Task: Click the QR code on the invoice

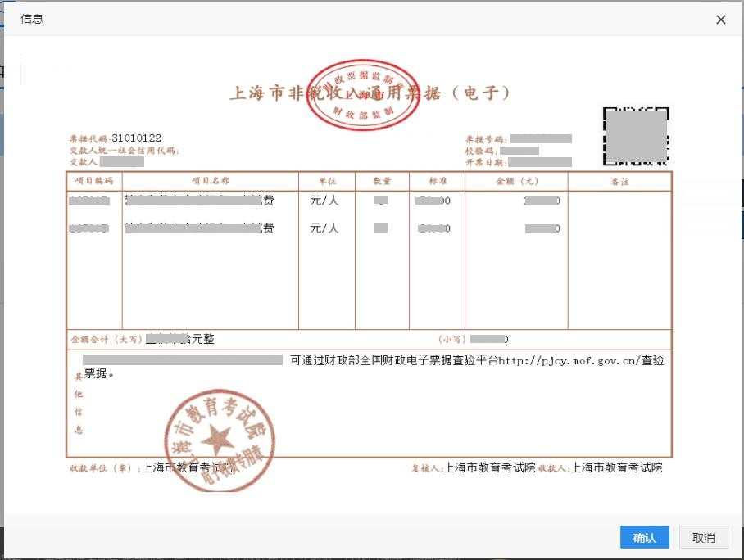Action: click(637, 137)
